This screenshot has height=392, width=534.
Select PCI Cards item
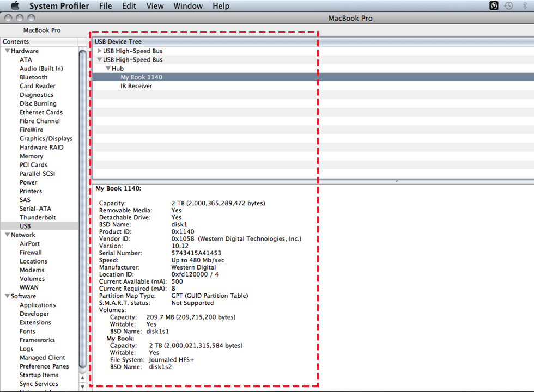pos(33,164)
